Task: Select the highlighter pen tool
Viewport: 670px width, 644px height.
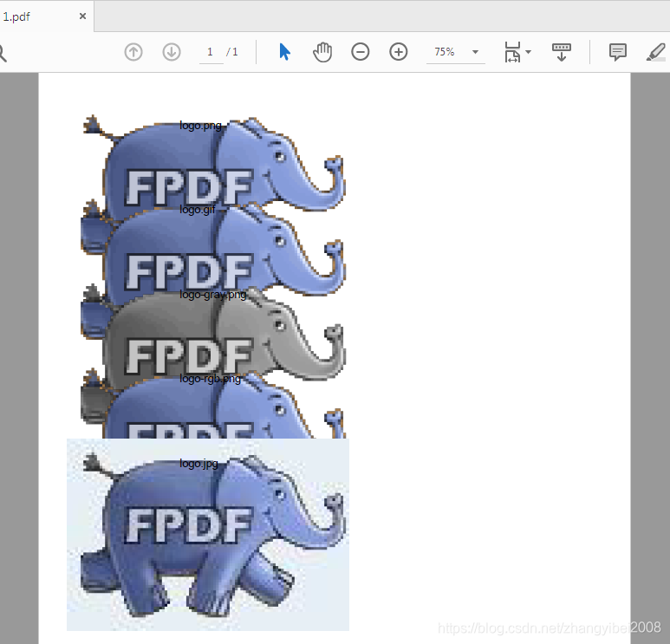Action: [x=656, y=52]
